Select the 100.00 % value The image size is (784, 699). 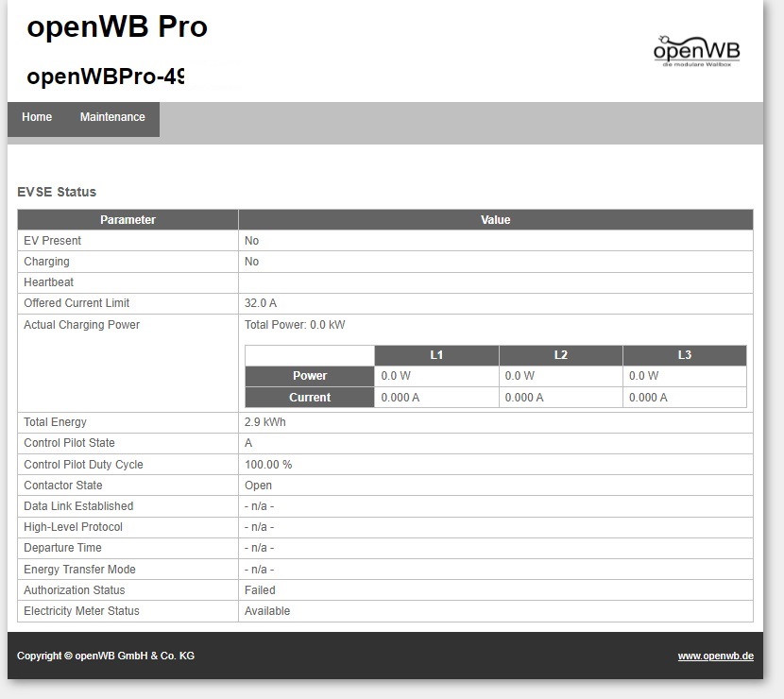click(268, 465)
